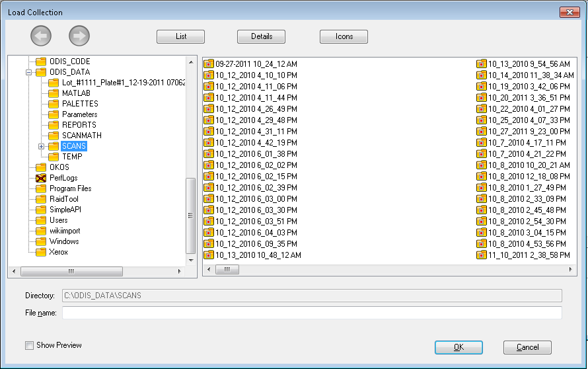Screen dimensions: 588x369
Task: Cancel the Load Collection dialog
Action: point(527,347)
